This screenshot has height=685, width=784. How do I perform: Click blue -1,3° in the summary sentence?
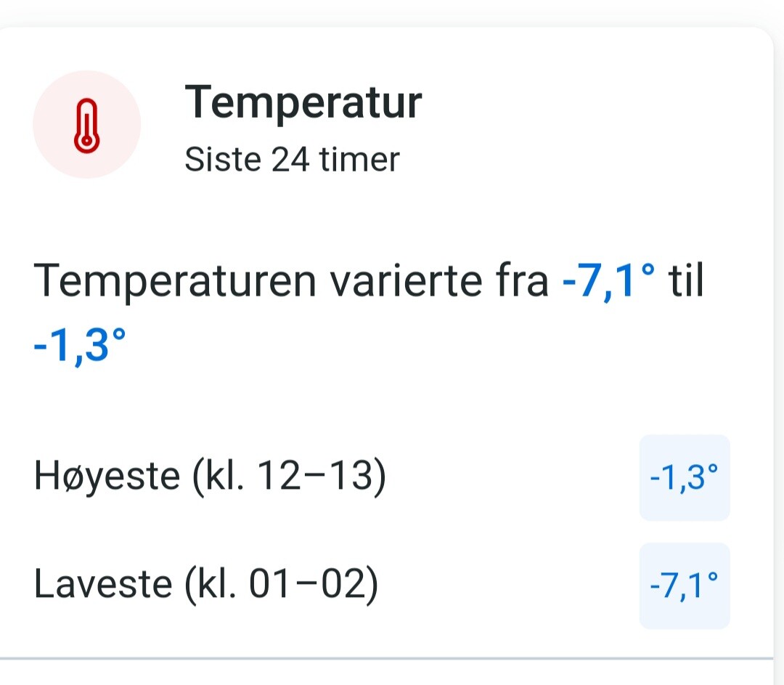[80, 345]
